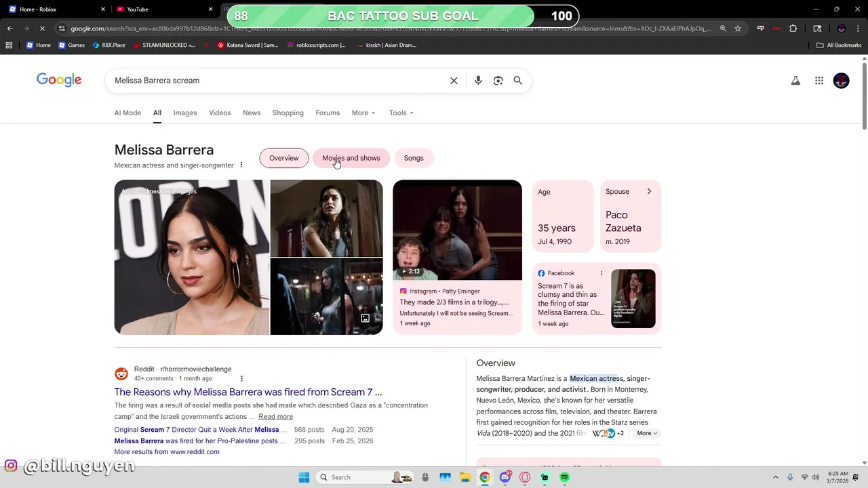Viewport: 868px width, 488px height.
Task: Open Facebook Scream 7 post thumbnail
Action: [633, 298]
